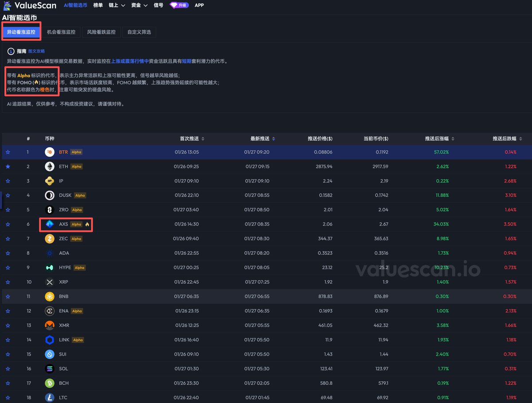Image resolution: width=532 pixels, height=403 pixels.
Task: Click the BTR token name
Action: (63, 152)
